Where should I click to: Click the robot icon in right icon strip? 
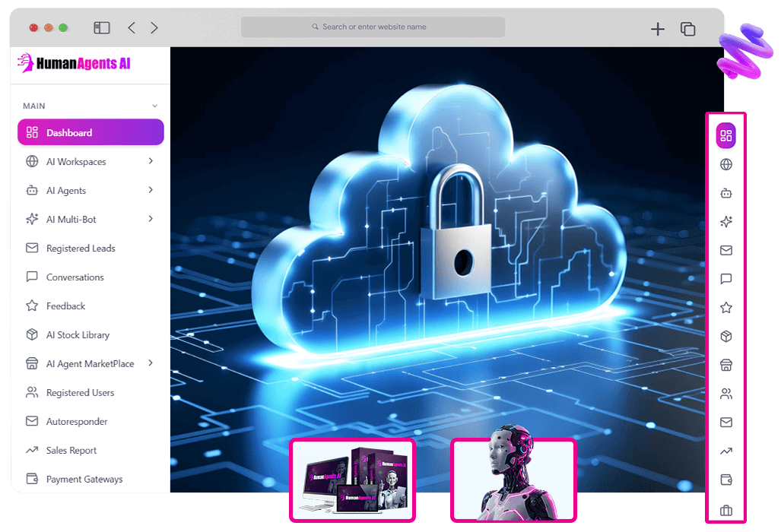point(725,193)
